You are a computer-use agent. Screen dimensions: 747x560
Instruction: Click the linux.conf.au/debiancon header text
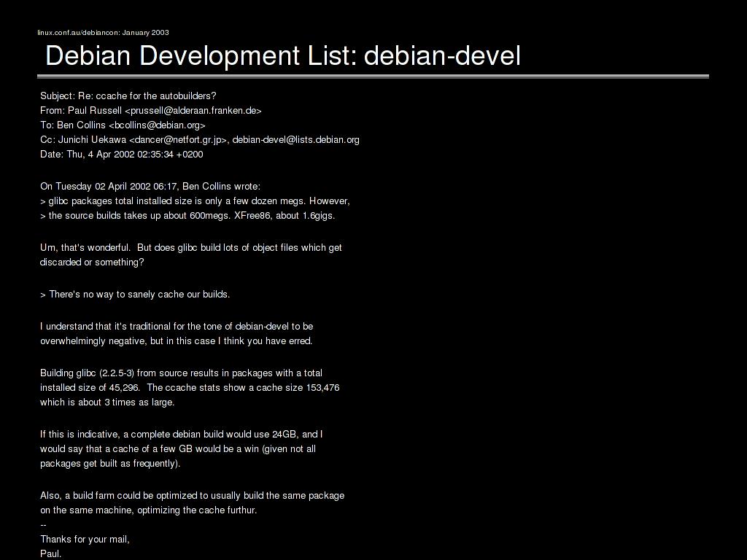pyautogui.click(x=103, y=32)
